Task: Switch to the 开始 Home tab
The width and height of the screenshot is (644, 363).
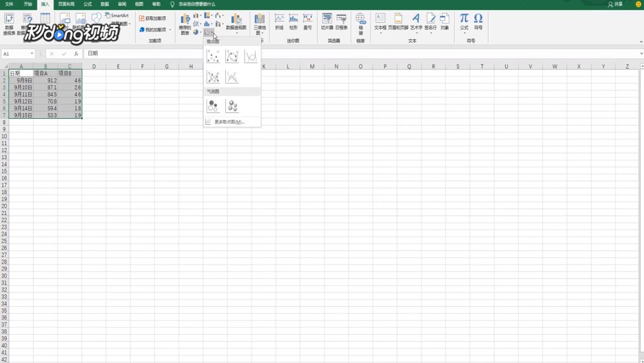Action: [x=28, y=4]
